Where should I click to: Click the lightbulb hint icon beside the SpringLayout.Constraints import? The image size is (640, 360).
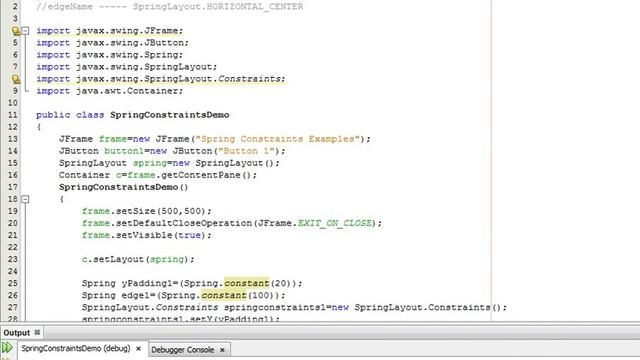16,79
